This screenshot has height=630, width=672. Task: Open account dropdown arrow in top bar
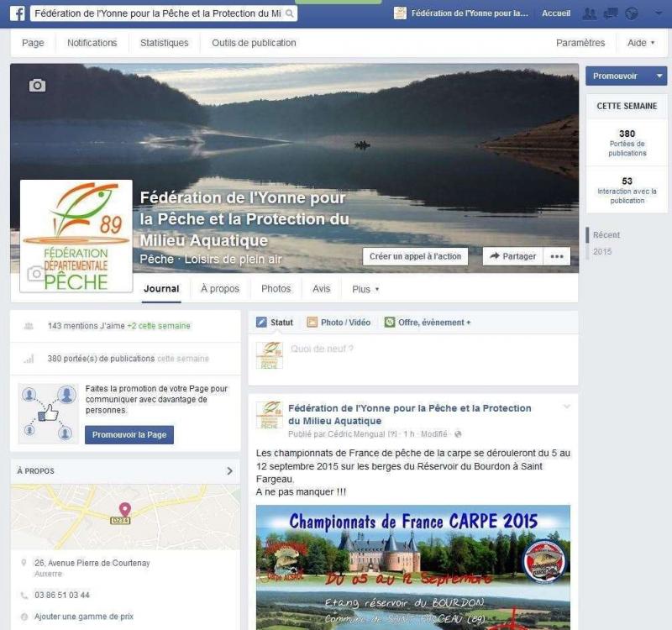pos(659,13)
